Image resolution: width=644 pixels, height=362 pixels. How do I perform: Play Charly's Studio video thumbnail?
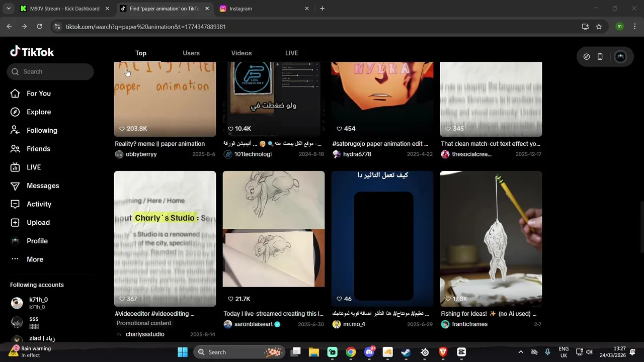(x=165, y=239)
